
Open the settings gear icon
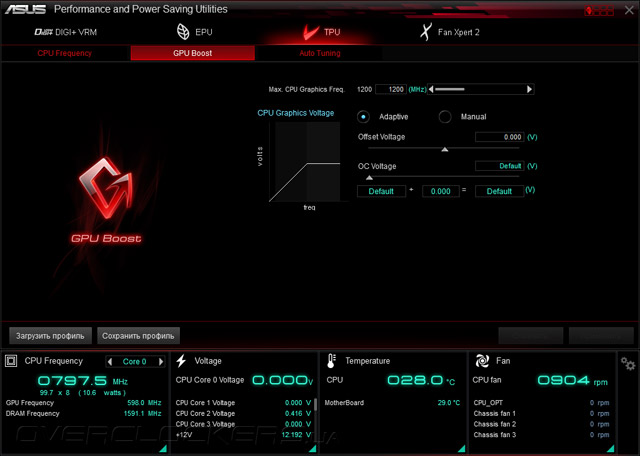(x=628, y=363)
